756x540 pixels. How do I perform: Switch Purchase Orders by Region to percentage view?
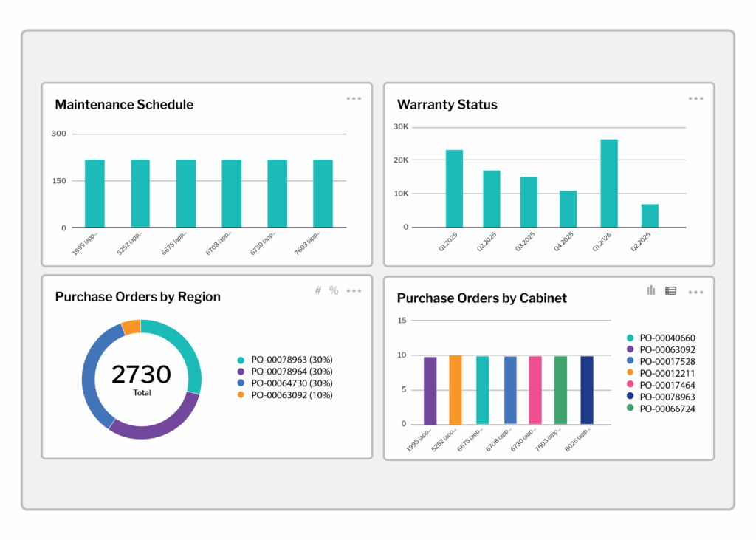tap(333, 290)
